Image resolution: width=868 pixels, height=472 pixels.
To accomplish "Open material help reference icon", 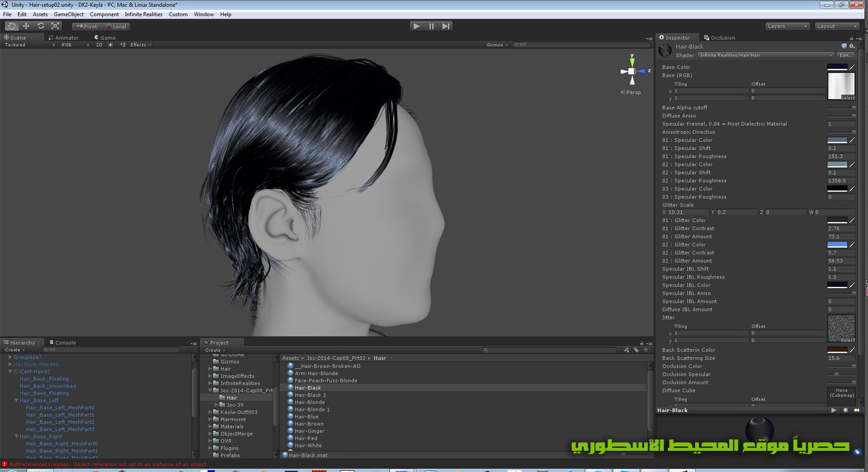I will [844, 46].
